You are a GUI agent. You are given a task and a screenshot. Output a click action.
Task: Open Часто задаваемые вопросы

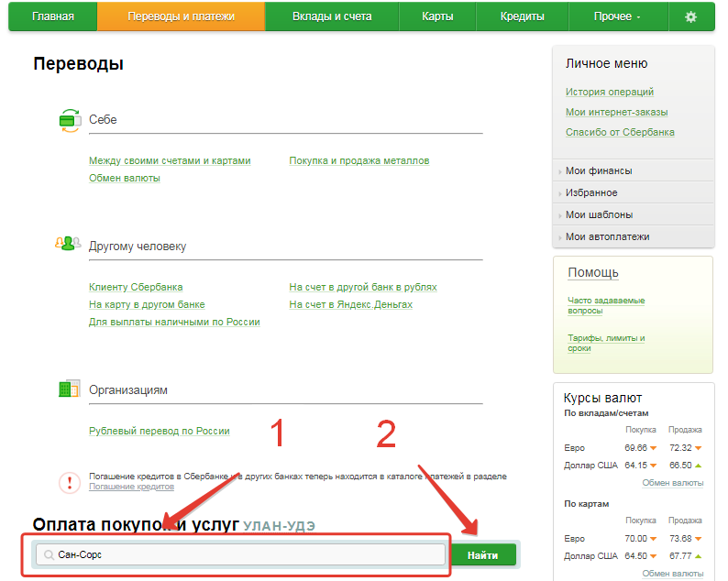click(606, 305)
